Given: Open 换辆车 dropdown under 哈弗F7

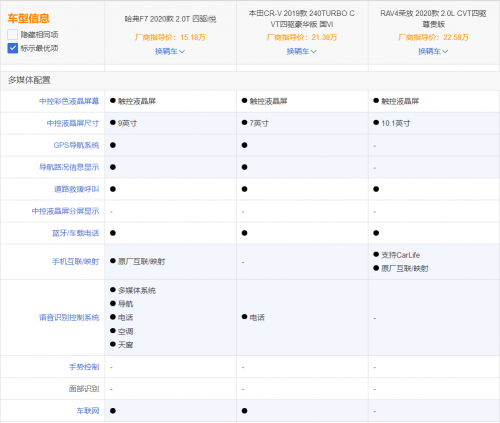Looking at the screenshot, I should [x=170, y=51].
